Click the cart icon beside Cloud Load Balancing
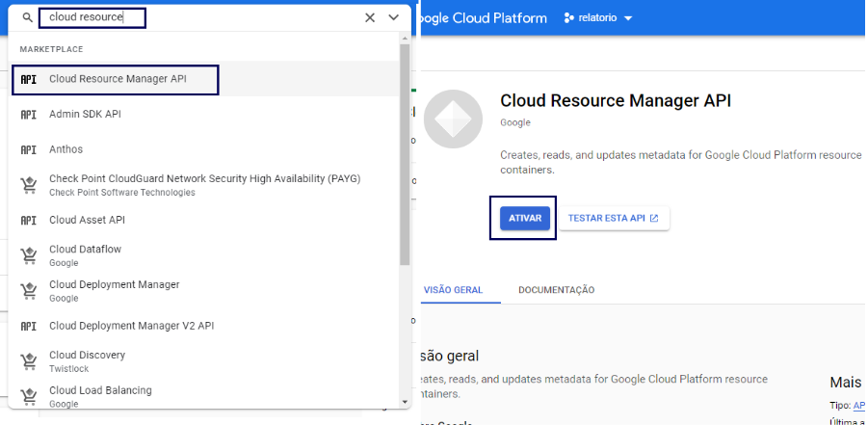 pos(28,397)
